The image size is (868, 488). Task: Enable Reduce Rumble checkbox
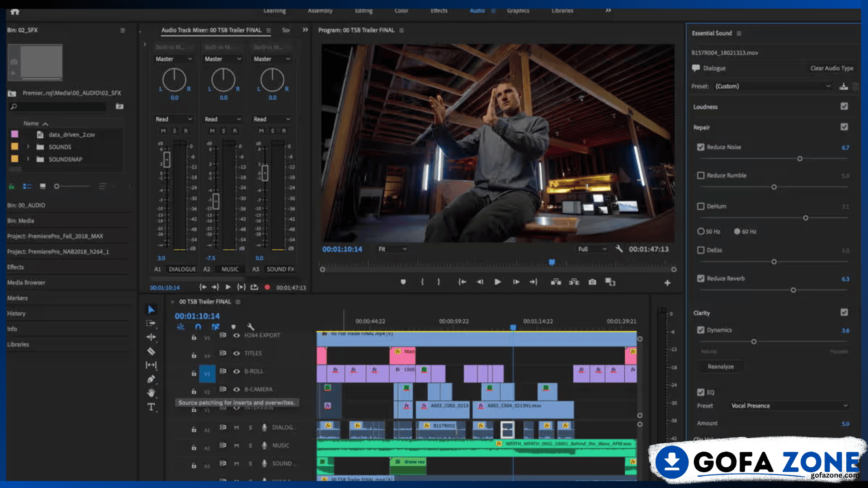pyautogui.click(x=701, y=175)
